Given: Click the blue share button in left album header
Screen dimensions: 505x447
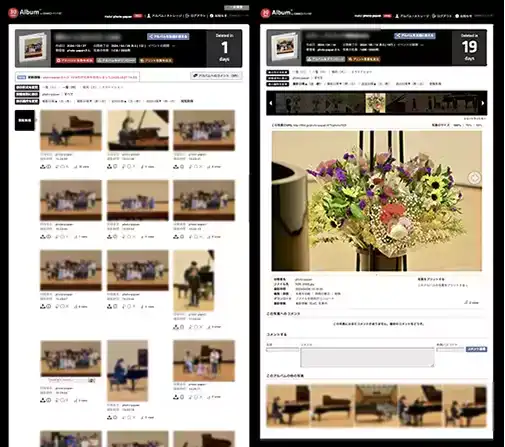Looking at the screenshot, I should (168, 36).
